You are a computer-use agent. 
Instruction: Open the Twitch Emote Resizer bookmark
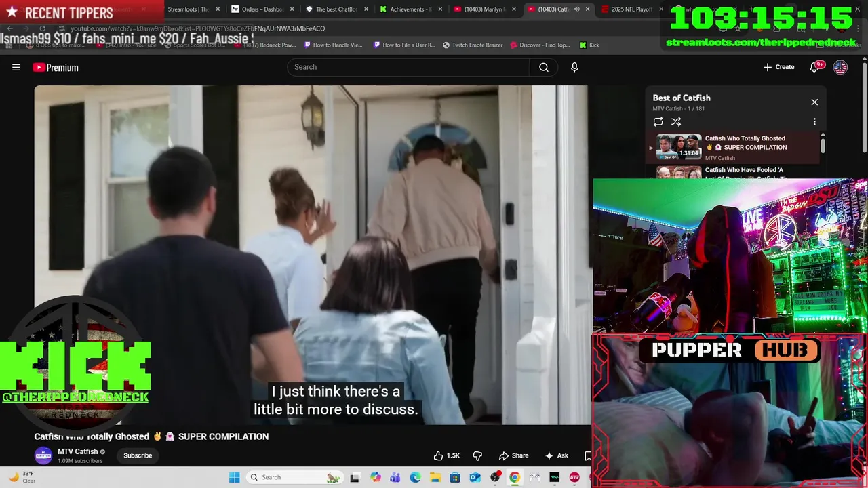pyautogui.click(x=473, y=45)
